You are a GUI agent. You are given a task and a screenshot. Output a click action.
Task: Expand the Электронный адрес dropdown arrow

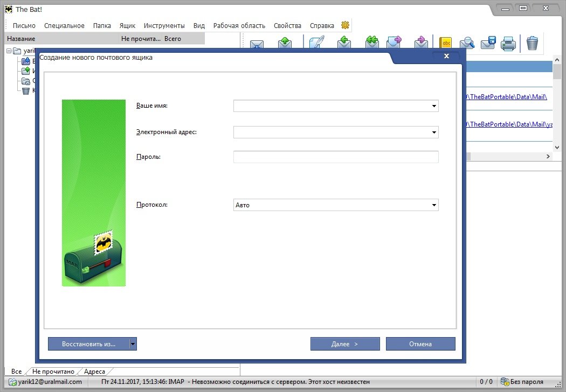click(434, 132)
